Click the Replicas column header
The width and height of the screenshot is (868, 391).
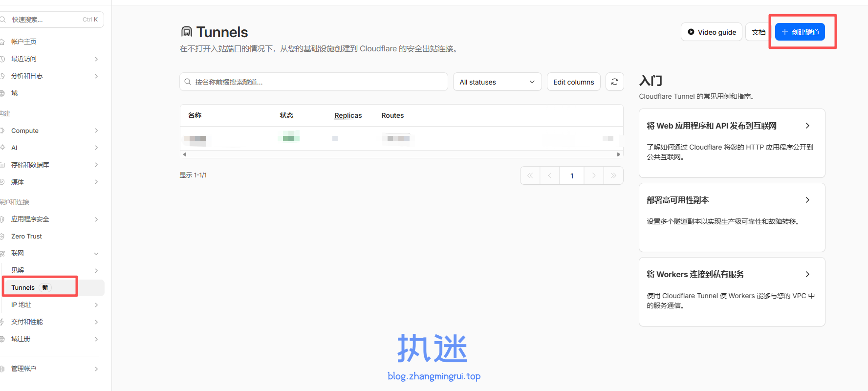[348, 115]
